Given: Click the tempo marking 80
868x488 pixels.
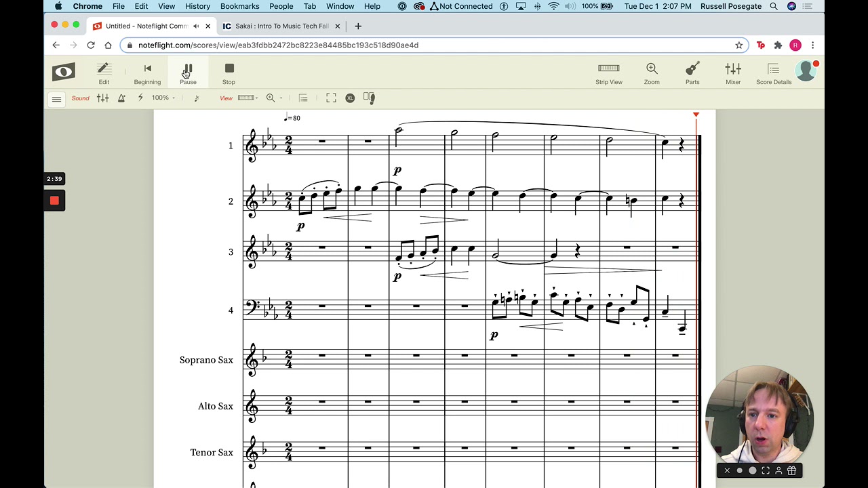Looking at the screenshot, I should click(292, 117).
